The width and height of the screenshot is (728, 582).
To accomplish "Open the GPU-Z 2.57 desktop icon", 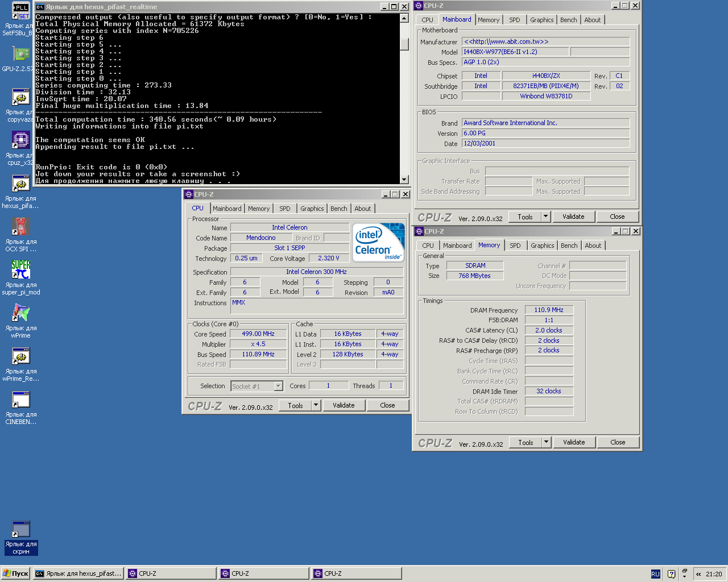I will [21, 54].
